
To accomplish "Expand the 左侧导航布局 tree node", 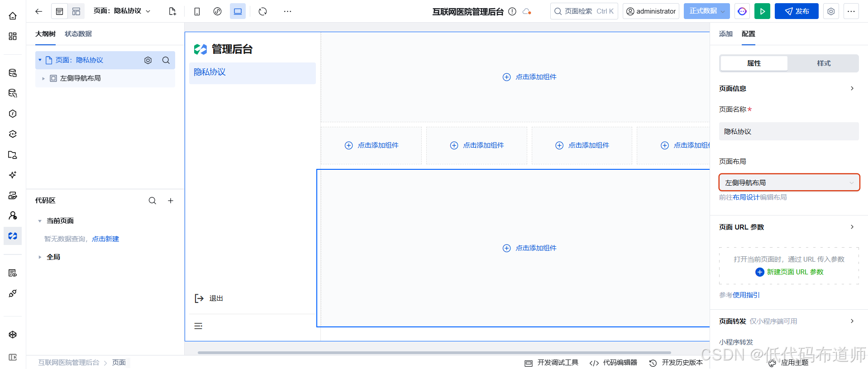I will pos(43,78).
